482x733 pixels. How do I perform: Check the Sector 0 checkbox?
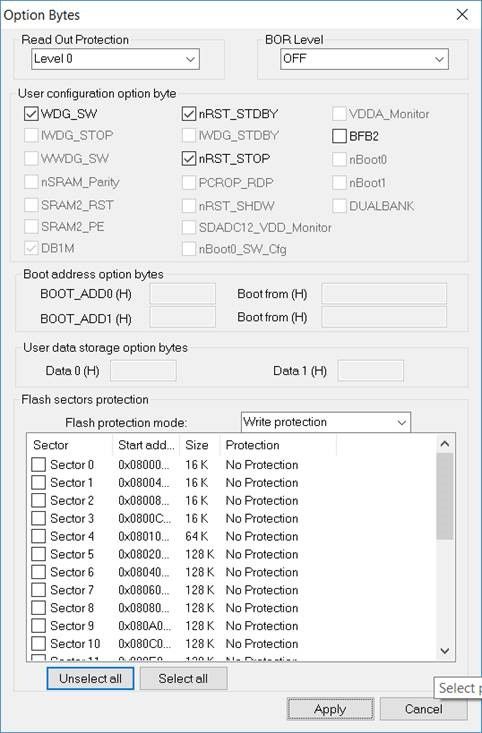pos(38,465)
